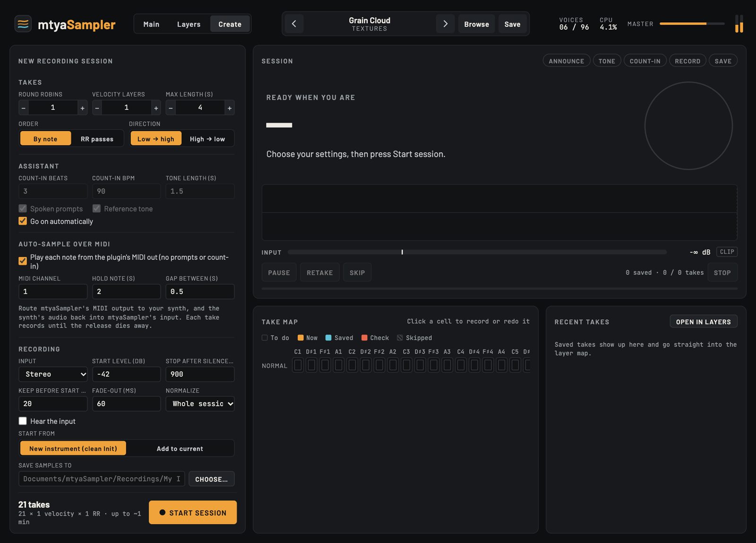Switch to the Main tab
The height and width of the screenshot is (543, 756).
click(x=151, y=24)
